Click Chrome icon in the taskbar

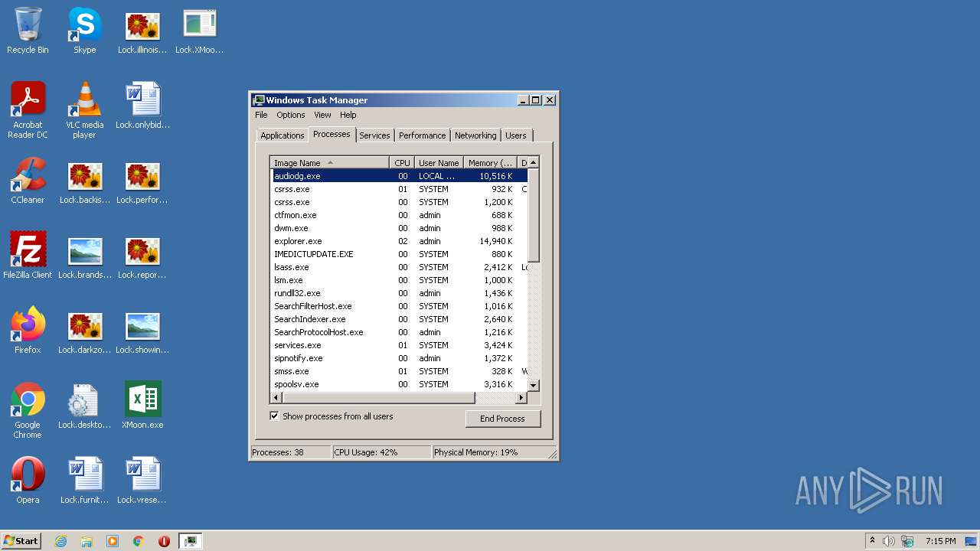(139, 541)
